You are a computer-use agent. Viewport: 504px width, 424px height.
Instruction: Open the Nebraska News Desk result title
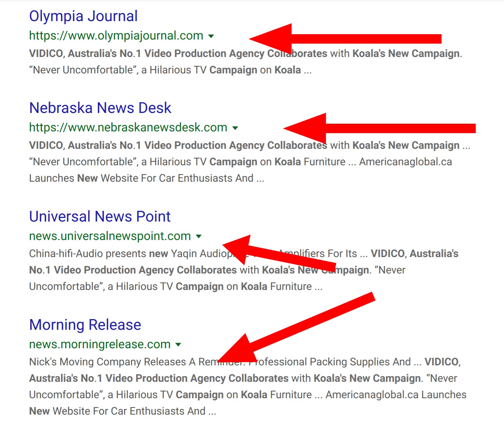click(x=100, y=108)
